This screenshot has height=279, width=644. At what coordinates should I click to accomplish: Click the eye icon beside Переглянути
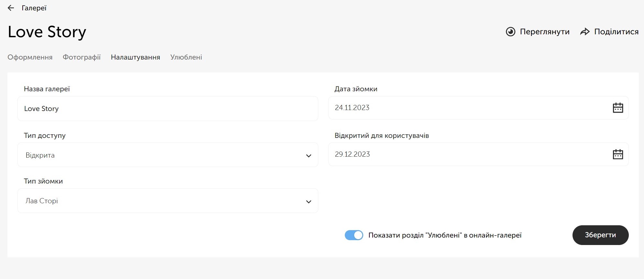pos(510,32)
